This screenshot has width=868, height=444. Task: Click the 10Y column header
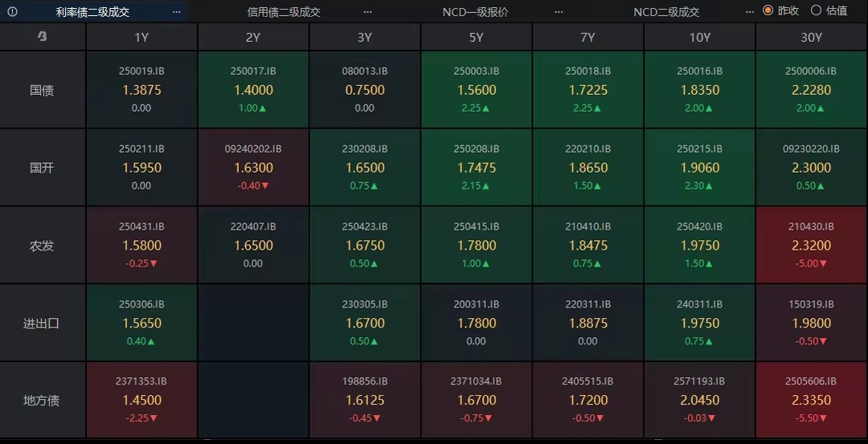click(x=699, y=37)
